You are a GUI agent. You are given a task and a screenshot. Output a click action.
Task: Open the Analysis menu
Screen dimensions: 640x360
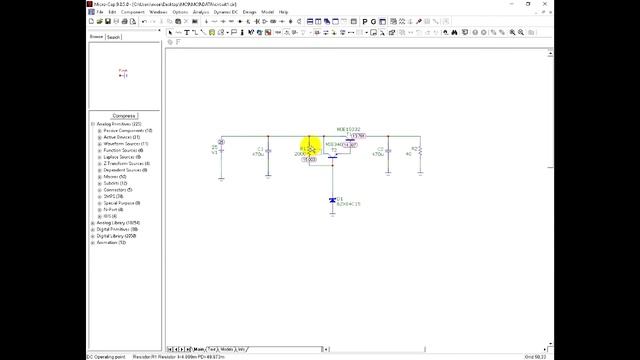(201, 12)
